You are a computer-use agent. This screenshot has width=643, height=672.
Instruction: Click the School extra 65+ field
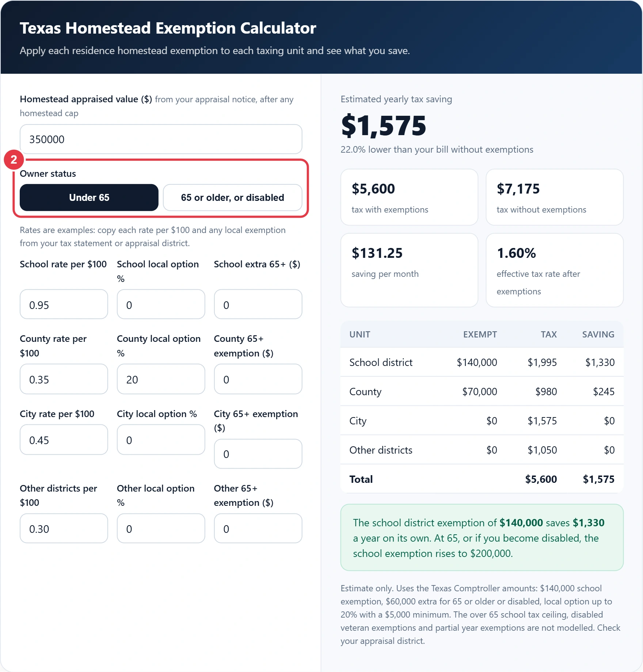tap(258, 304)
